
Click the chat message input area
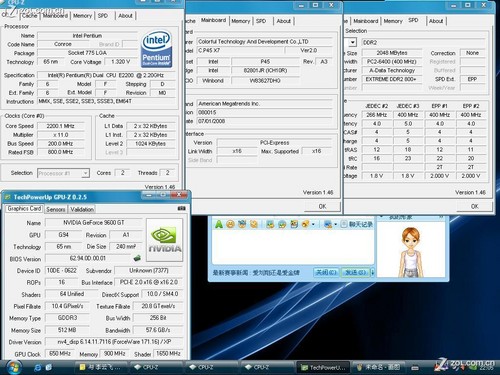[x=293, y=247]
